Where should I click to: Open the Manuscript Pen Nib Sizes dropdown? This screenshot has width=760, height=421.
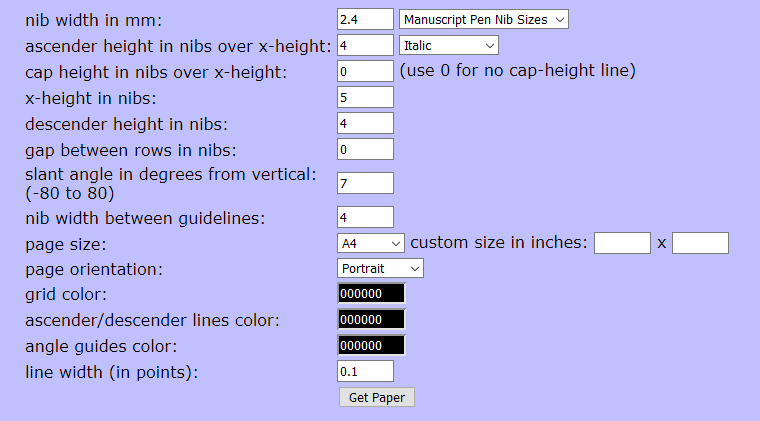[483, 19]
